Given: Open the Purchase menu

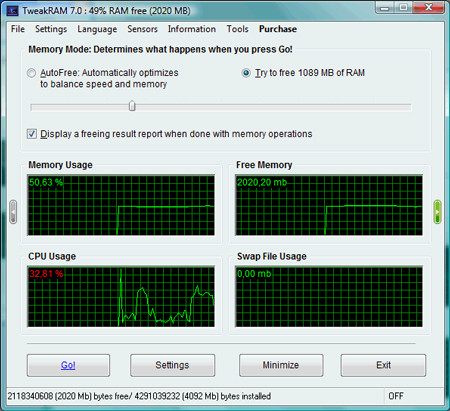Looking at the screenshot, I should [278, 29].
